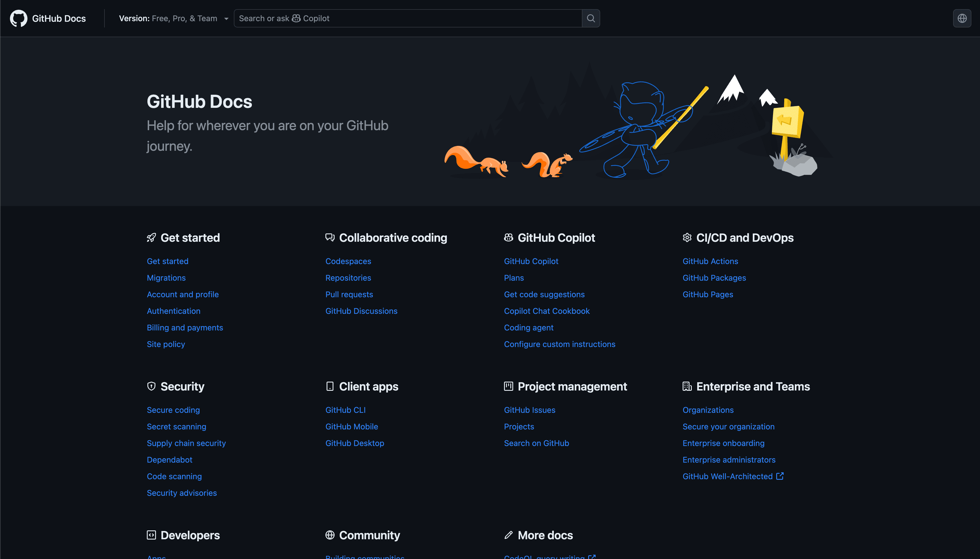980x559 pixels.
Task: Click the caret arrow next to version picker
Action: click(x=226, y=19)
